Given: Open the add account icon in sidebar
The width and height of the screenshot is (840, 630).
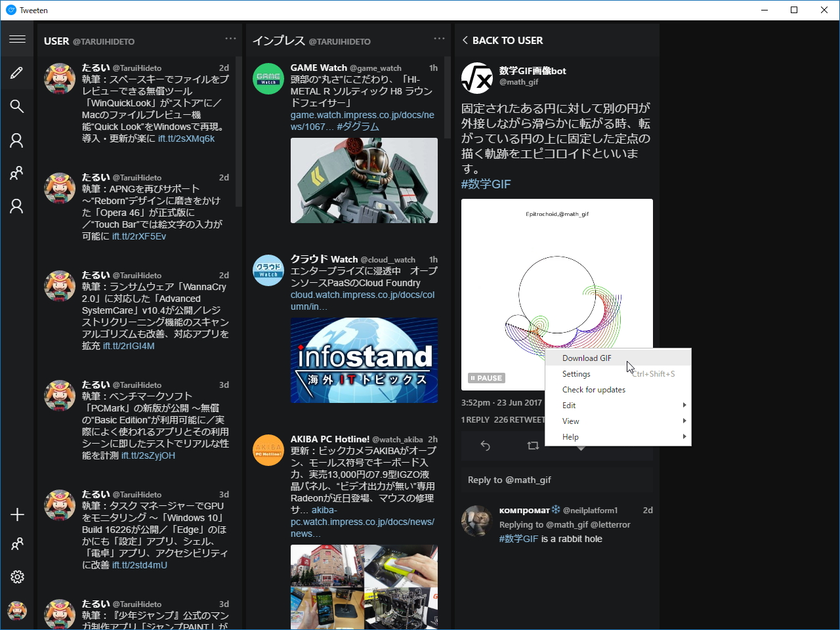Looking at the screenshot, I should point(17,544).
